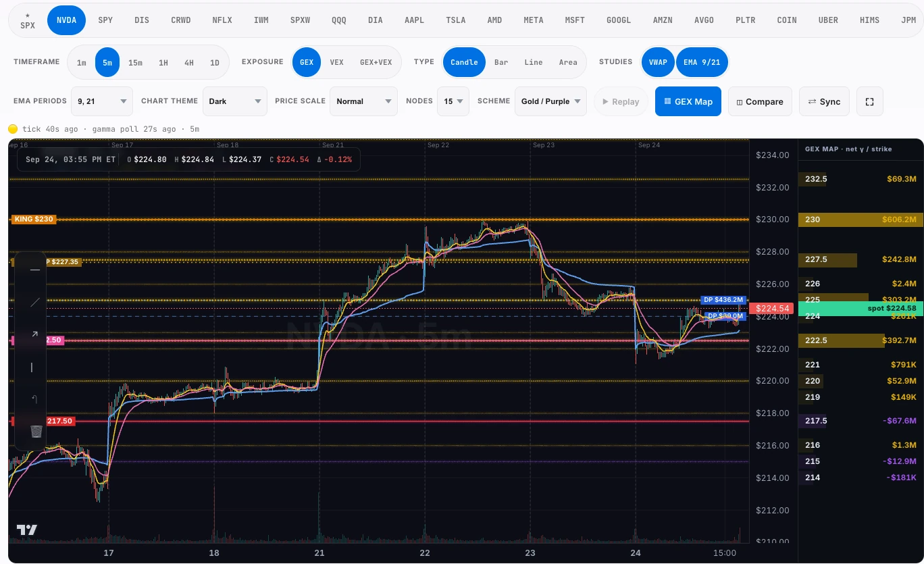Toggle the GEX Map panel button
The image size is (924, 564).
688,101
